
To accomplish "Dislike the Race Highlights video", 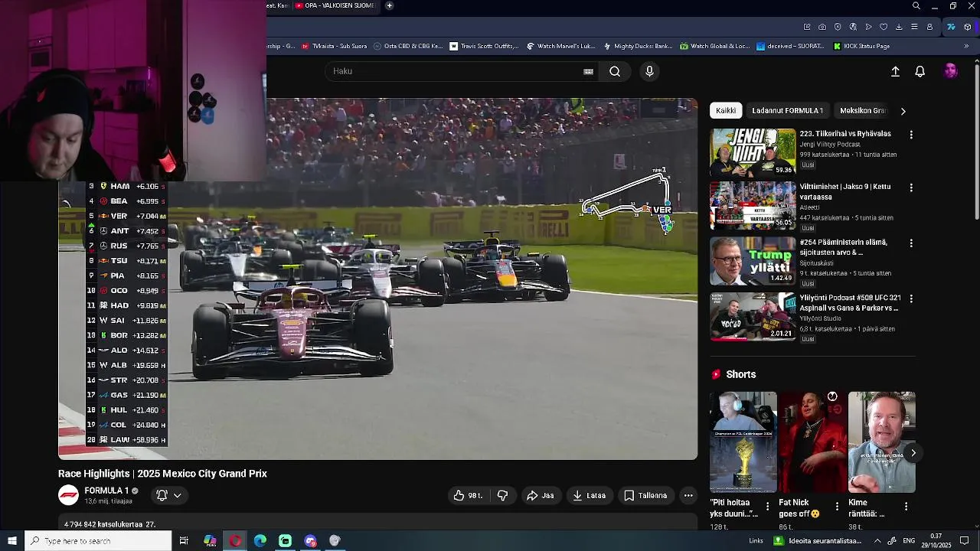I will (x=502, y=495).
